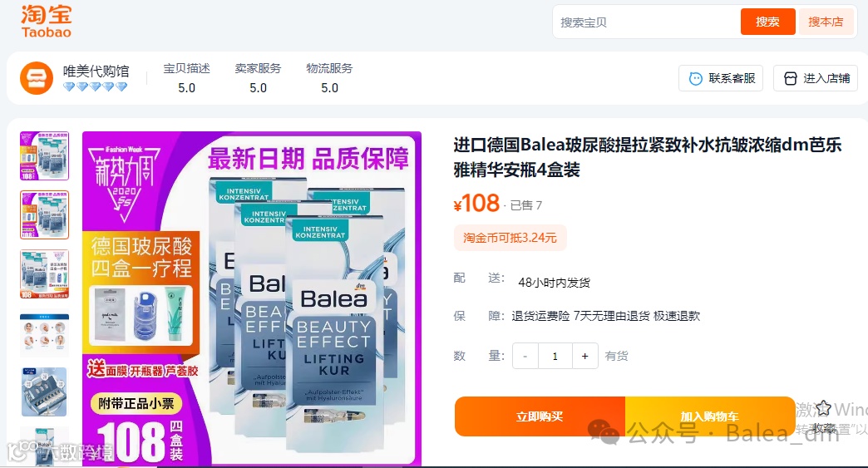The width and height of the screenshot is (868, 468).
Task: Select the faces comparison thumbnail
Action: [x=44, y=333]
